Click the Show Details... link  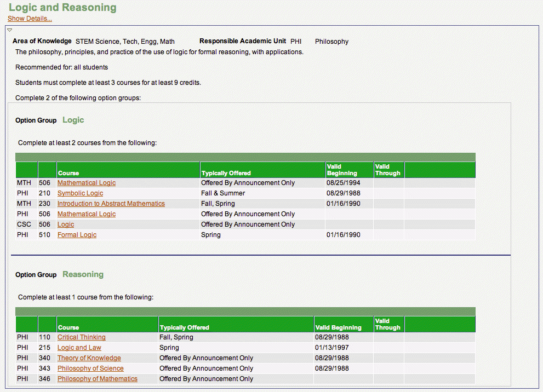point(30,19)
